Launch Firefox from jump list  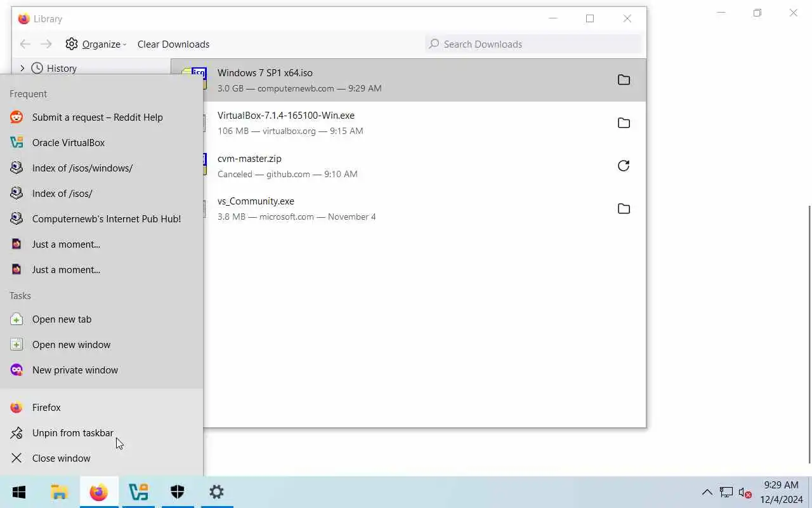click(101, 407)
